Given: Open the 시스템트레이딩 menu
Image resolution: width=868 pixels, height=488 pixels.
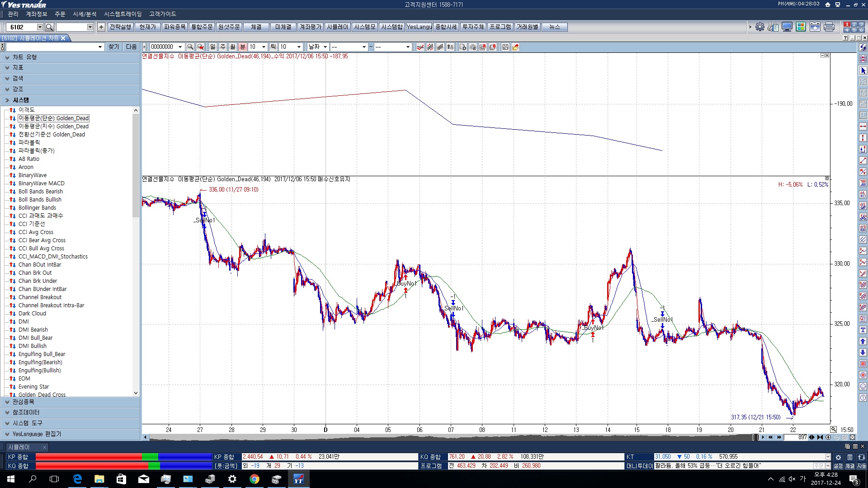Looking at the screenshot, I should (123, 14).
